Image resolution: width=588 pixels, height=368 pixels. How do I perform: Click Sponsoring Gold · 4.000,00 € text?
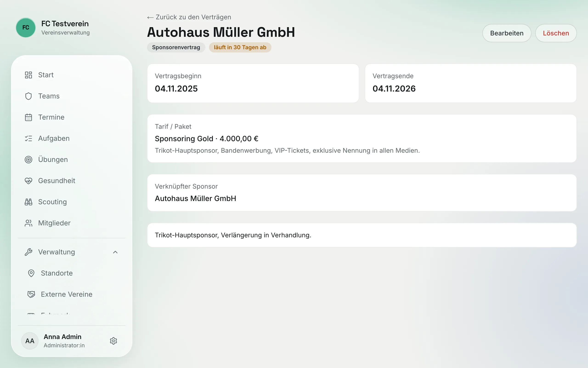pos(206,139)
